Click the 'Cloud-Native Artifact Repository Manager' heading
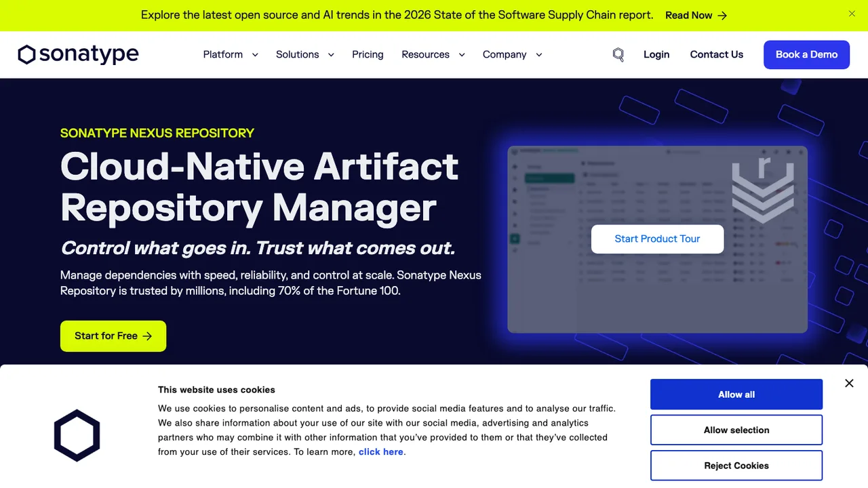 [260, 187]
